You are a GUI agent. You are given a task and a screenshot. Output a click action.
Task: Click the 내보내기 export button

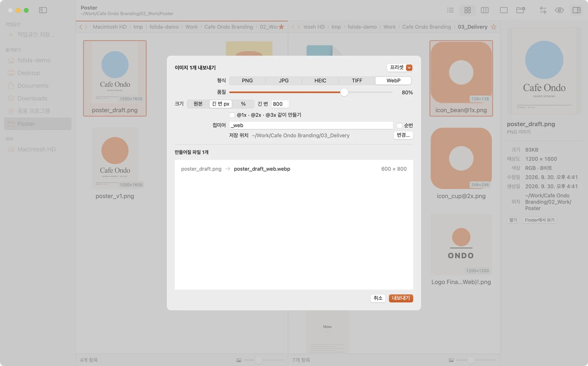click(x=401, y=298)
